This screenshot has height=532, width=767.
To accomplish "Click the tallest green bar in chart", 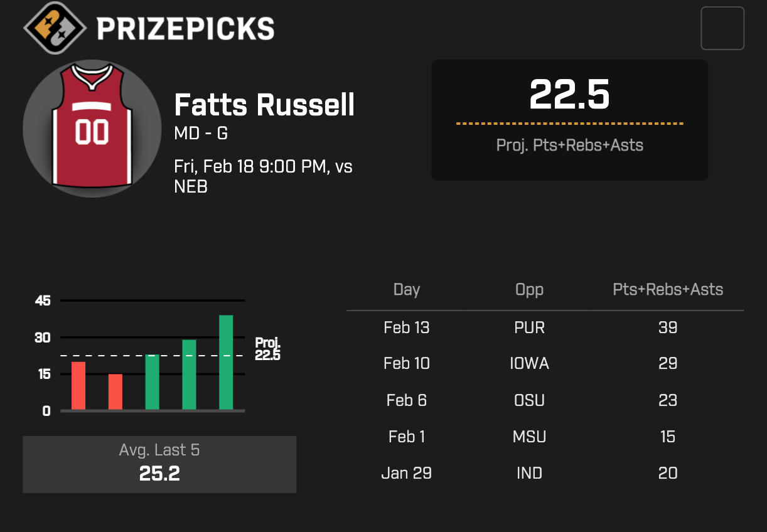I will [x=226, y=363].
